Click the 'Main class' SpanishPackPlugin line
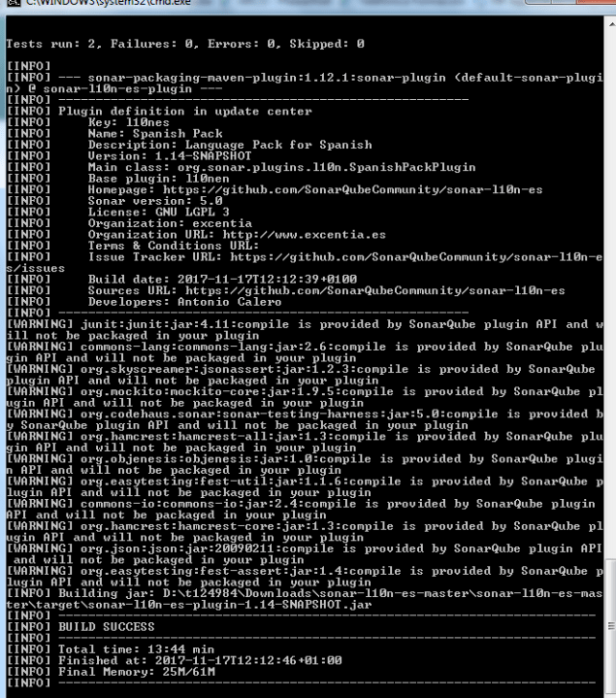Viewport: 616px width, 698px height. coord(281,167)
